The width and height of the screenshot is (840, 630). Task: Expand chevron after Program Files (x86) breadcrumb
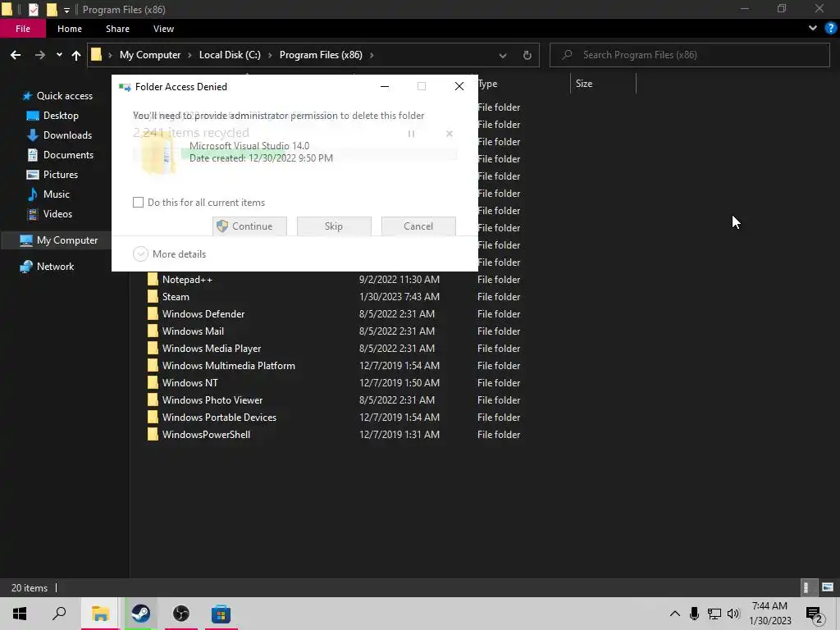372,55
